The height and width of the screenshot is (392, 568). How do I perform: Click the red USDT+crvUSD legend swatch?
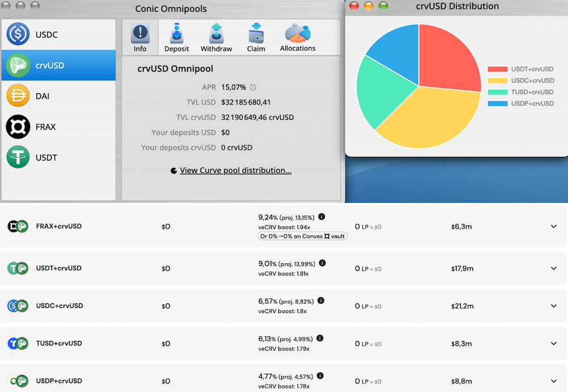point(498,69)
